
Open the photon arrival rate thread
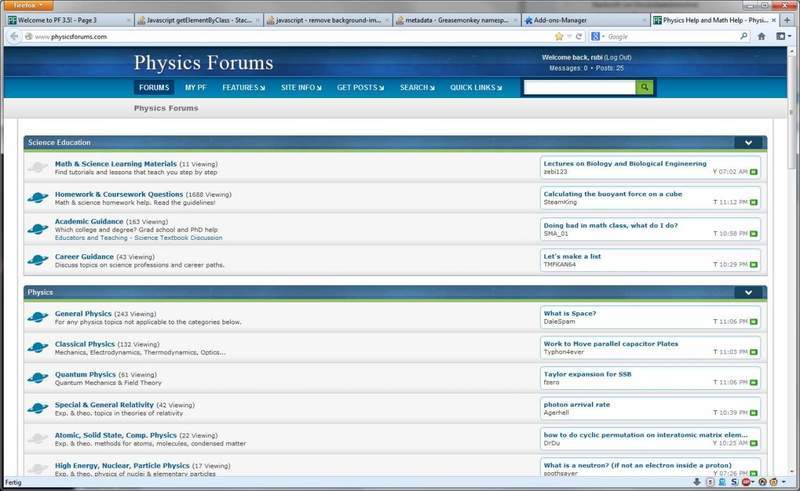(577, 405)
